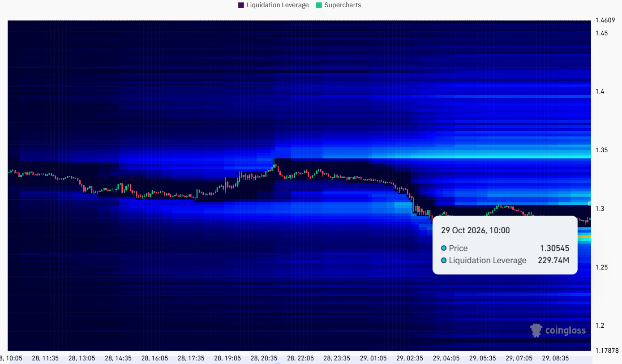Click the 1.35 price axis label
This screenshot has width=622, height=364.
tap(601, 150)
